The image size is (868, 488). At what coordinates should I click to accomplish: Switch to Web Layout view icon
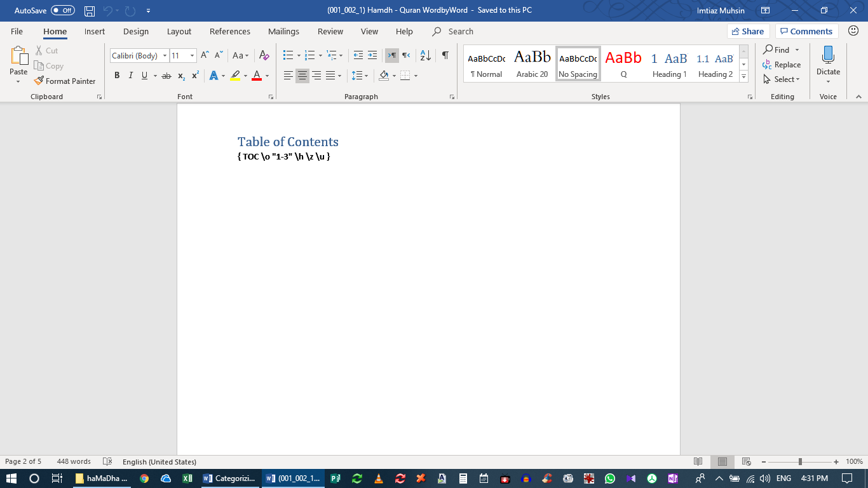[x=747, y=461]
